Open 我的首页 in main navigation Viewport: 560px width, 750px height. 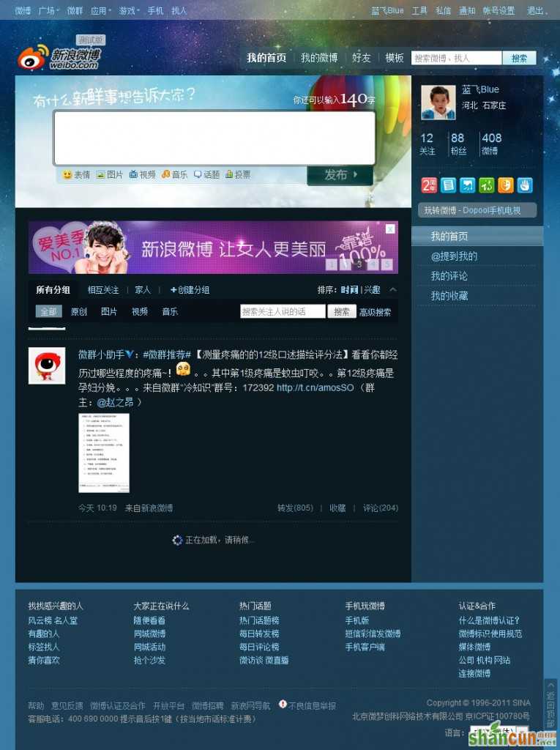[266, 58]
